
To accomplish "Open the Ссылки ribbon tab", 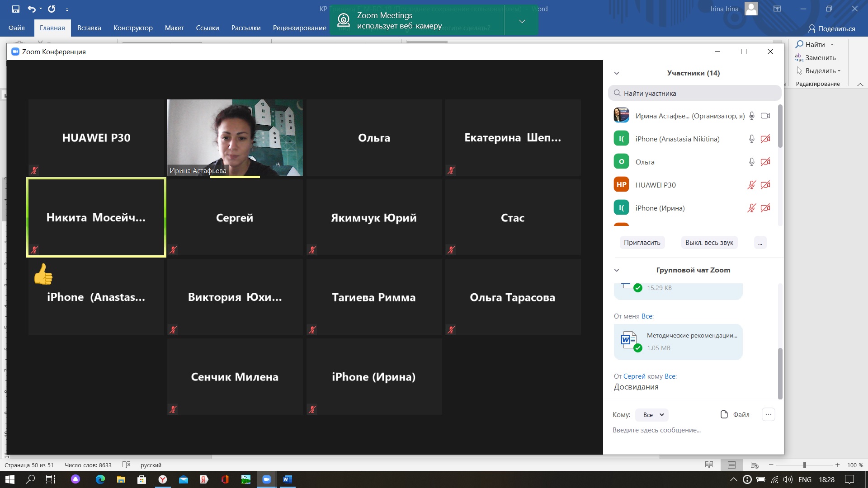I will tap(208, 28).
